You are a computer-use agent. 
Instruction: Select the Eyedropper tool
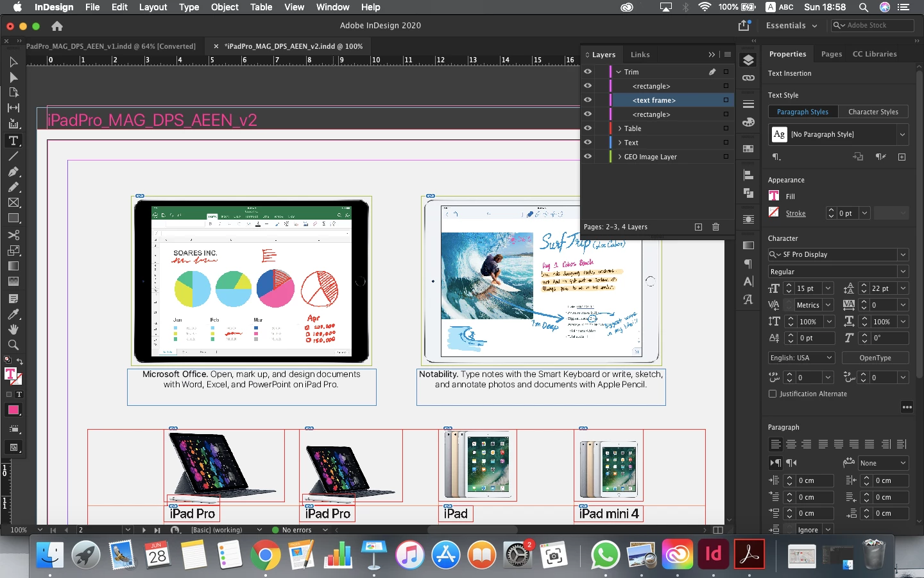tap(13, 314)
